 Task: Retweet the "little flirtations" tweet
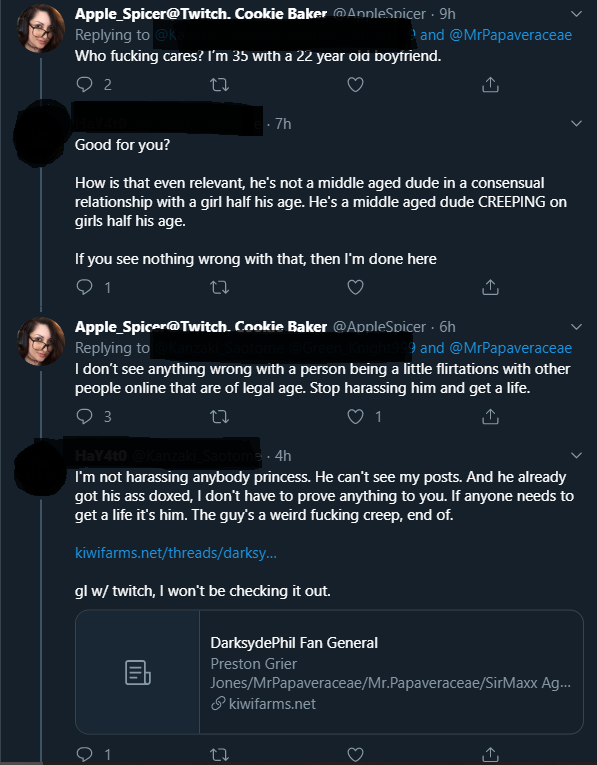[219, 417]
